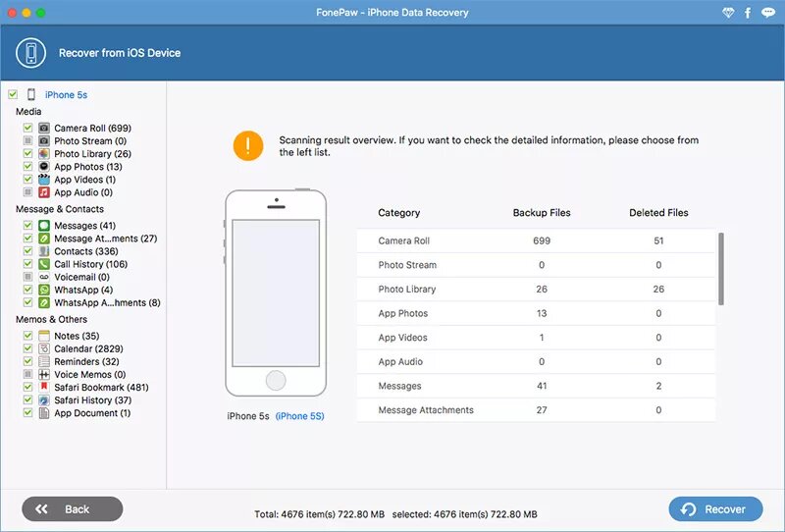785x532 pixels.
Task: Uncheck the Safari Bookmark checkbox
Action: coord(28,388)
